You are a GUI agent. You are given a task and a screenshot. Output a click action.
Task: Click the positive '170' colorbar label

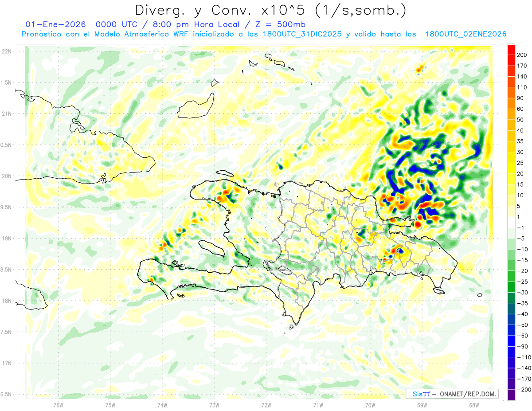click(522, 66)
